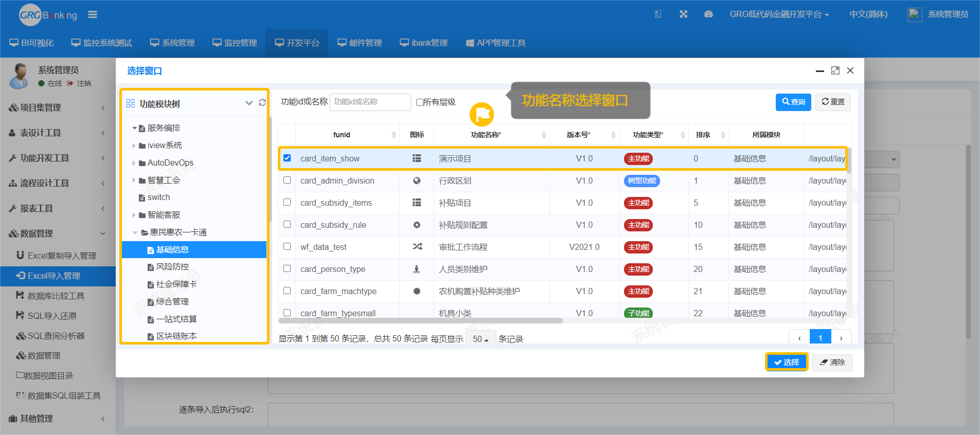Check the card_subsidy_rule row checkbox

tap(287, 224)
